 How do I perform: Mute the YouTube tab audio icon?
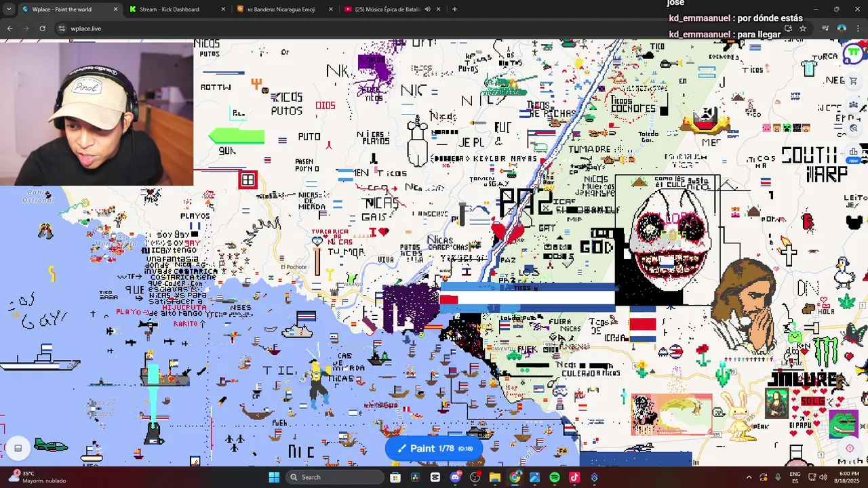click(x=427, y=9)
